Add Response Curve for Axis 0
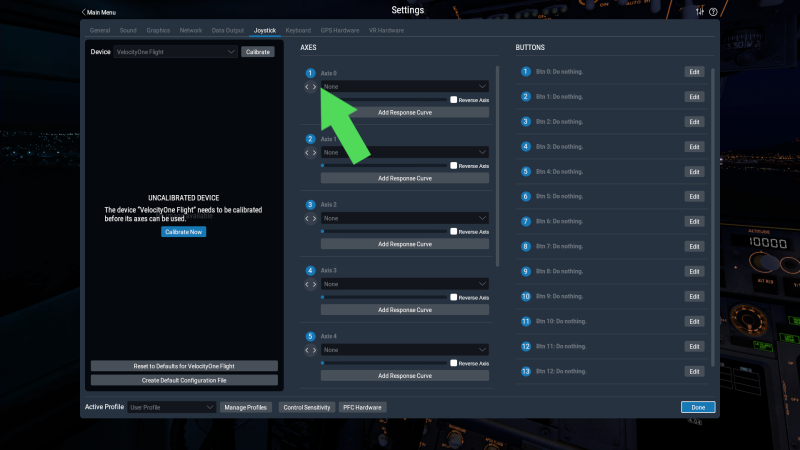 [405, 112]
